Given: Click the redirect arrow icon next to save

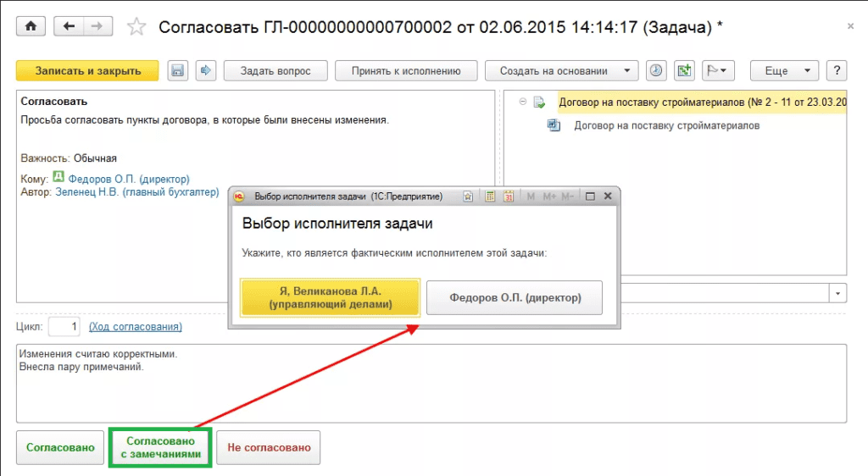Looking at the screenshot, I should [x=206, y=70].
